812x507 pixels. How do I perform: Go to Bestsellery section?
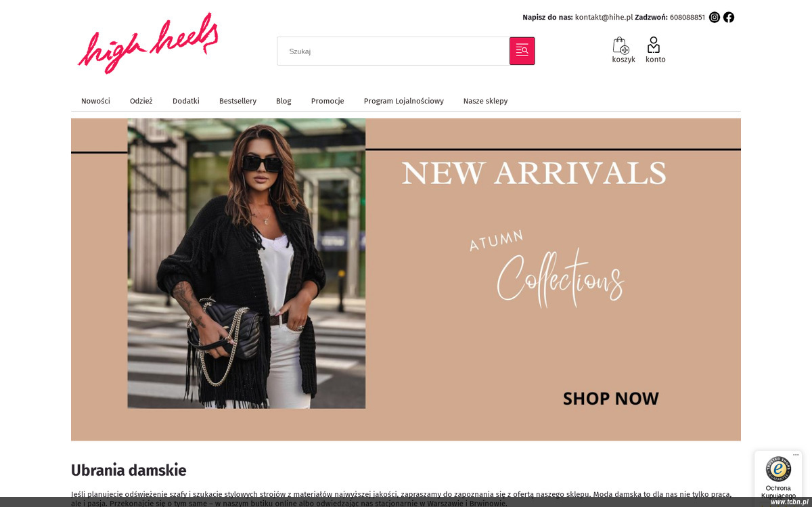(238, 101)
